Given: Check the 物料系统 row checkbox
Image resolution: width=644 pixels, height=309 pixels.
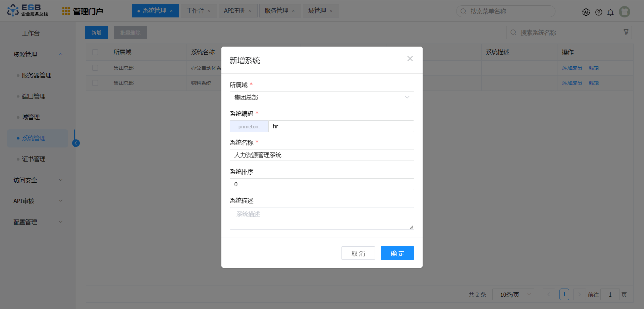Looking at the screenshot, I should point(95,83).
